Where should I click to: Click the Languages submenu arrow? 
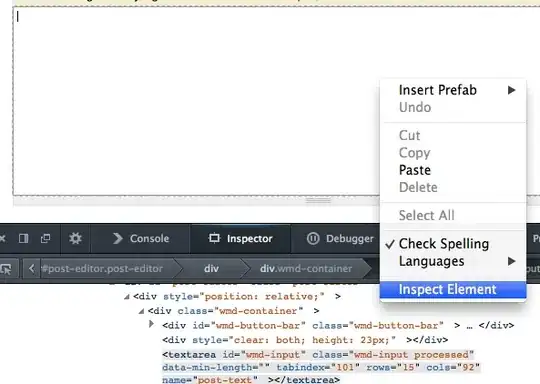tap(512, 261)
